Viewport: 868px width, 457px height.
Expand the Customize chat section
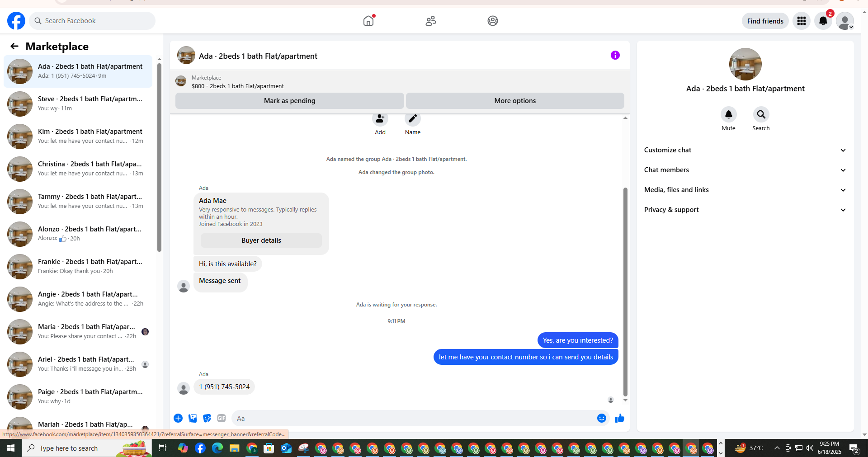745,150
